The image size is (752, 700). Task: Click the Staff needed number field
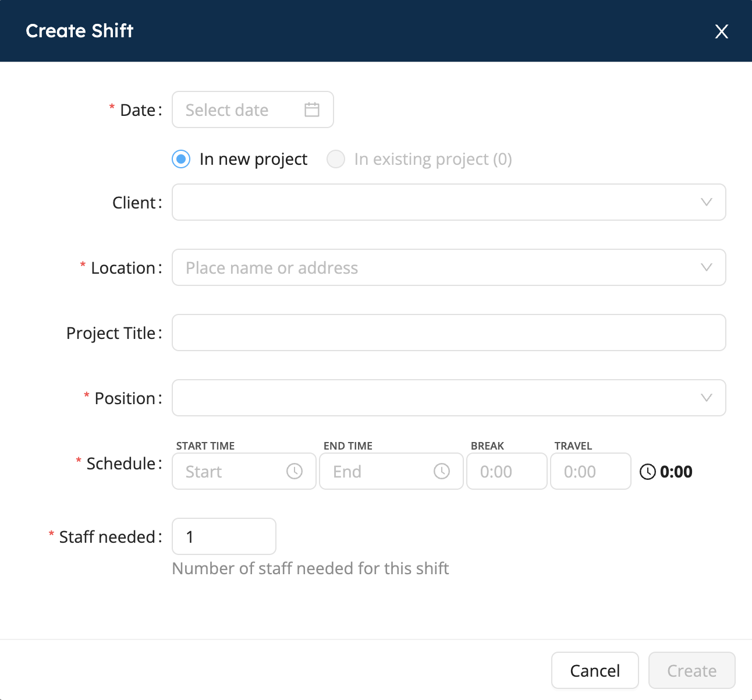[224, 536]
